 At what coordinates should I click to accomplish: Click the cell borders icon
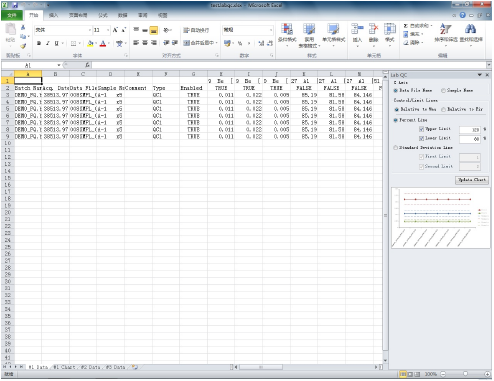[74, 43]
